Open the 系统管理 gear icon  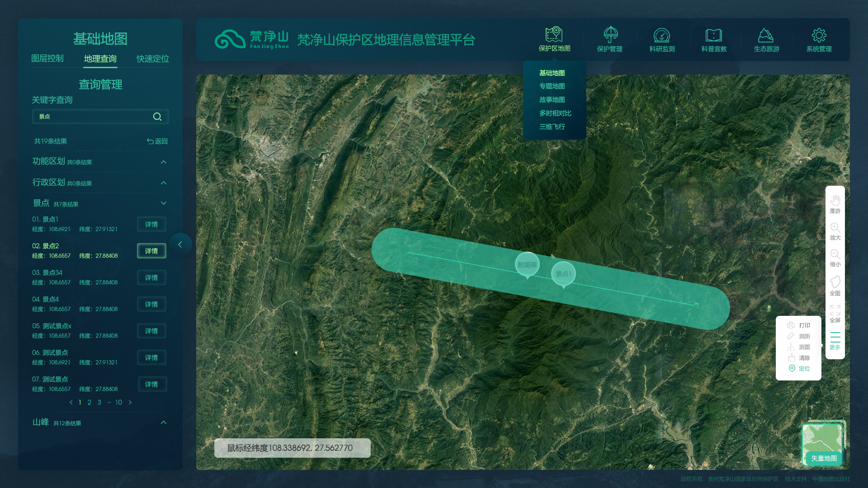click(x=819, y=36)
